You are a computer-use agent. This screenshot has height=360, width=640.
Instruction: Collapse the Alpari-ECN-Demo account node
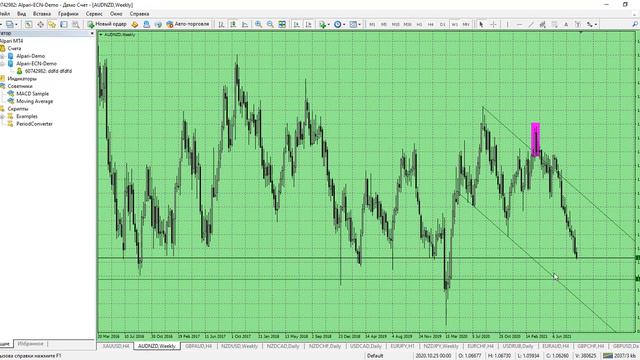pos(2,64)
